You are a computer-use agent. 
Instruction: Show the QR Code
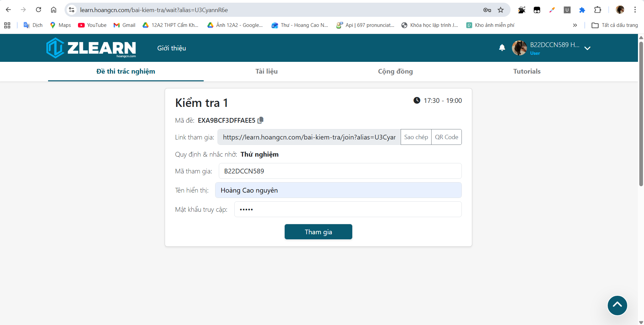(x=446, y=137)
